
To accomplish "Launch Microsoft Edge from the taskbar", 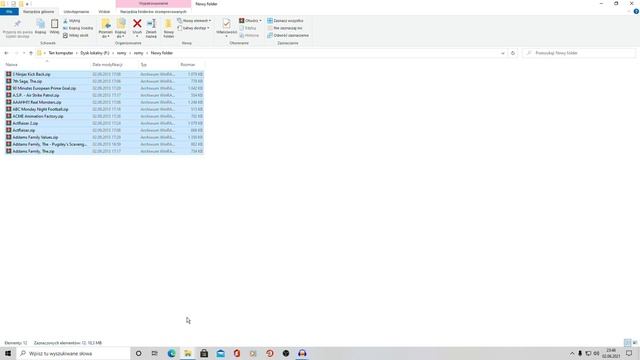I will pyautogui.click(x=171, y=353).
